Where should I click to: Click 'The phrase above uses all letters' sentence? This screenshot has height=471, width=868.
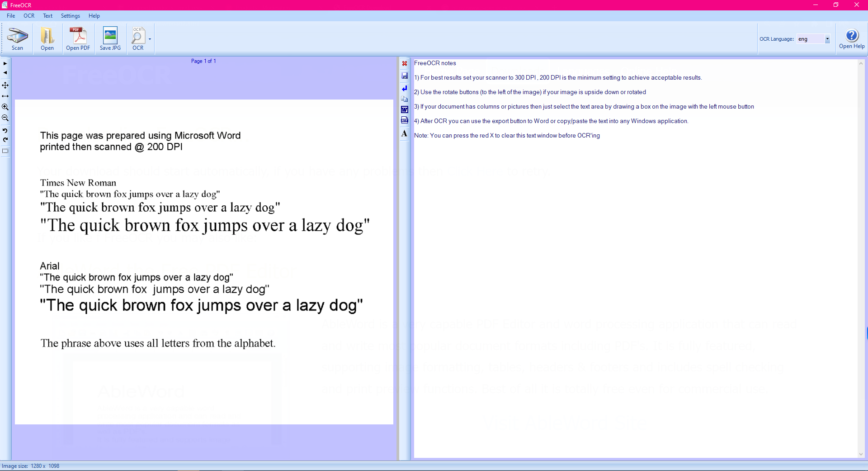click(x=158, y=343)
